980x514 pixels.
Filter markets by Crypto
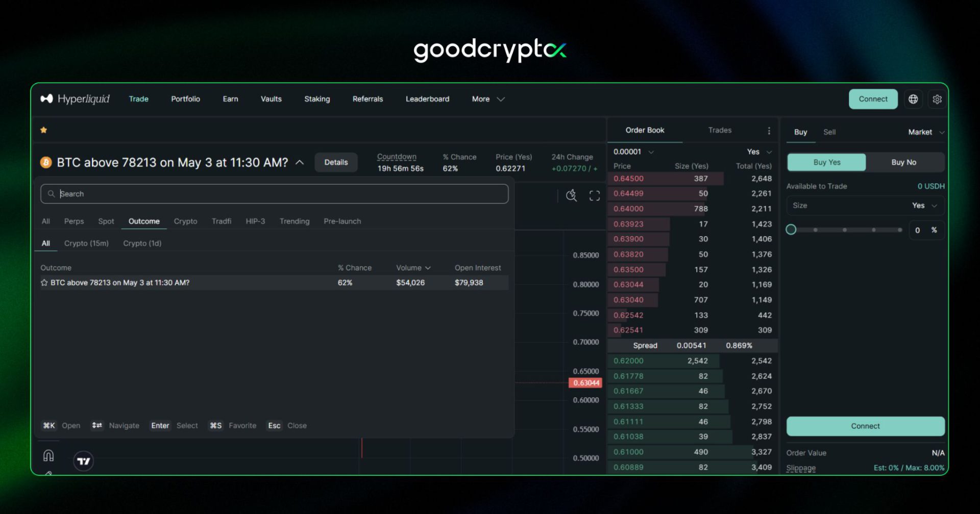pyautogui.click(x=185, y=221)
